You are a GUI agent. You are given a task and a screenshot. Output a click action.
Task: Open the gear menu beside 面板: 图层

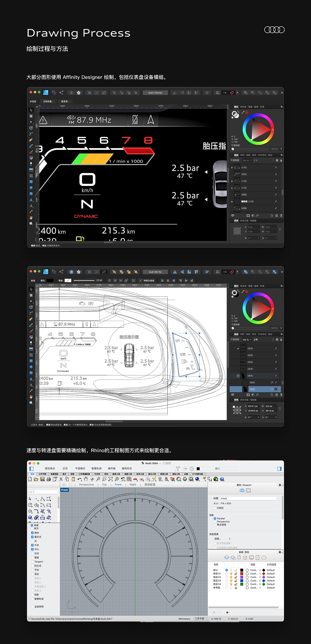[x=280, y=552]
